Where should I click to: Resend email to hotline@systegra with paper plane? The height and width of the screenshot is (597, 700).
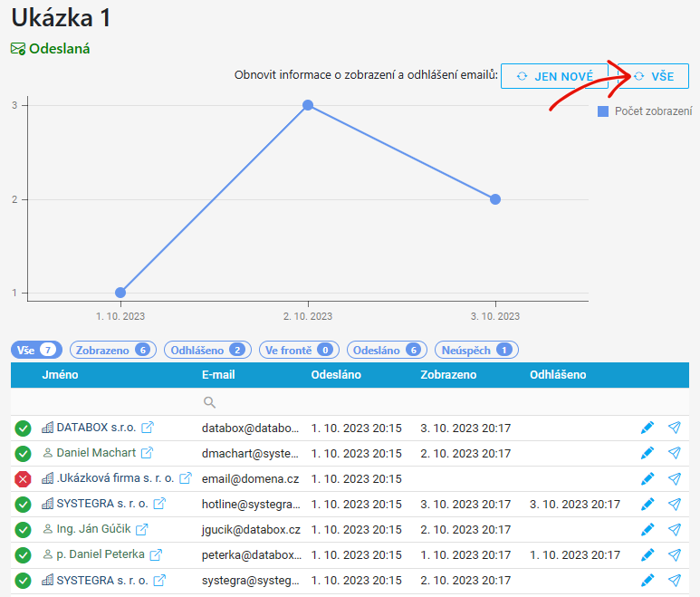[x=675, y=504]
